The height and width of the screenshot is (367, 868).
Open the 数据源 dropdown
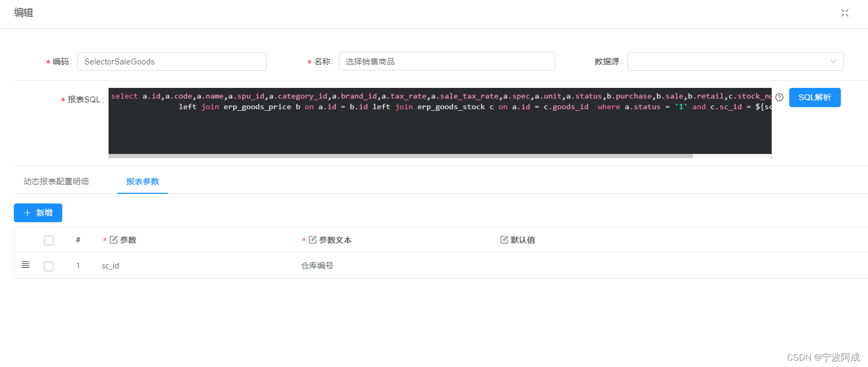click(x=735, y=61)
